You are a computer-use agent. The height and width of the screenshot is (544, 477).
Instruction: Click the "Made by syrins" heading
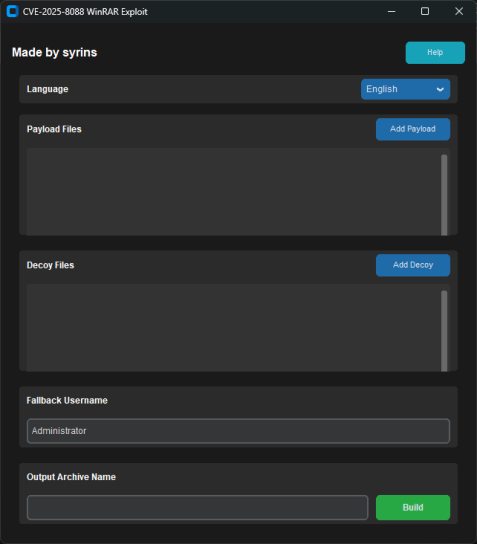[x=54, y=53]
